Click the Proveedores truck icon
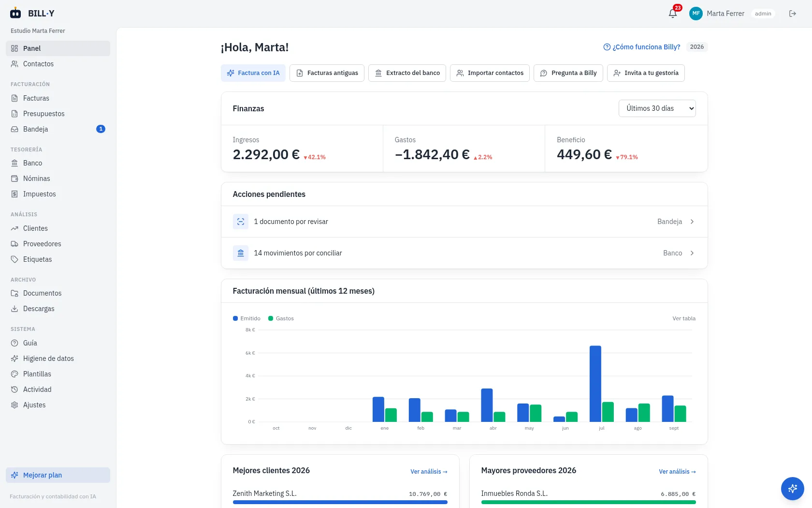 [x=14, y=244]
